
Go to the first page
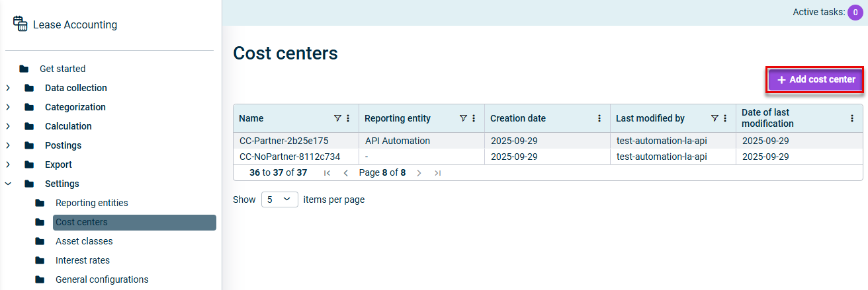(327, 173)
